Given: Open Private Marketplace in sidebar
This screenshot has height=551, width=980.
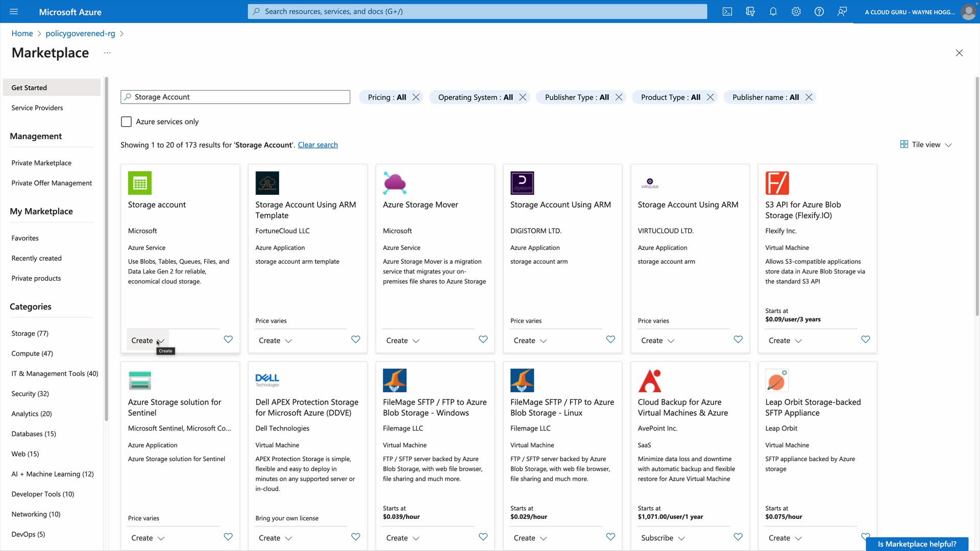Looking at the screenshot, I should click(x=41, y=163).
